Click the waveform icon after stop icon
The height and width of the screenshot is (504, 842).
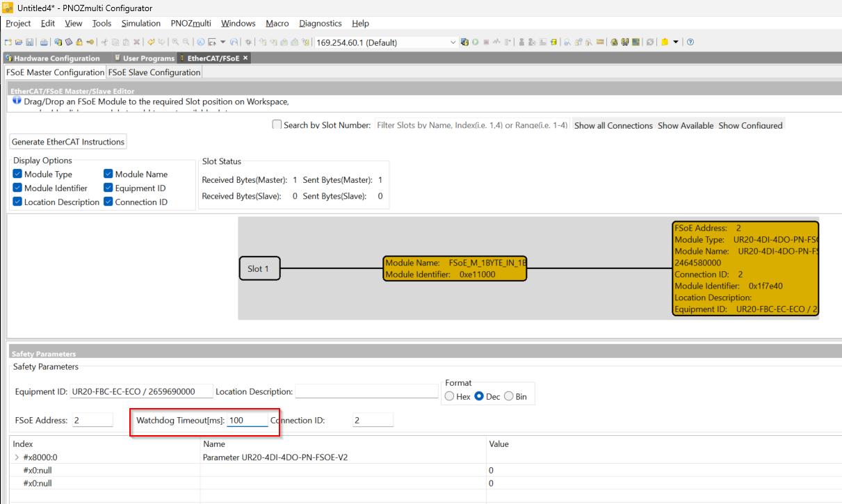click(x=496, y=42)
